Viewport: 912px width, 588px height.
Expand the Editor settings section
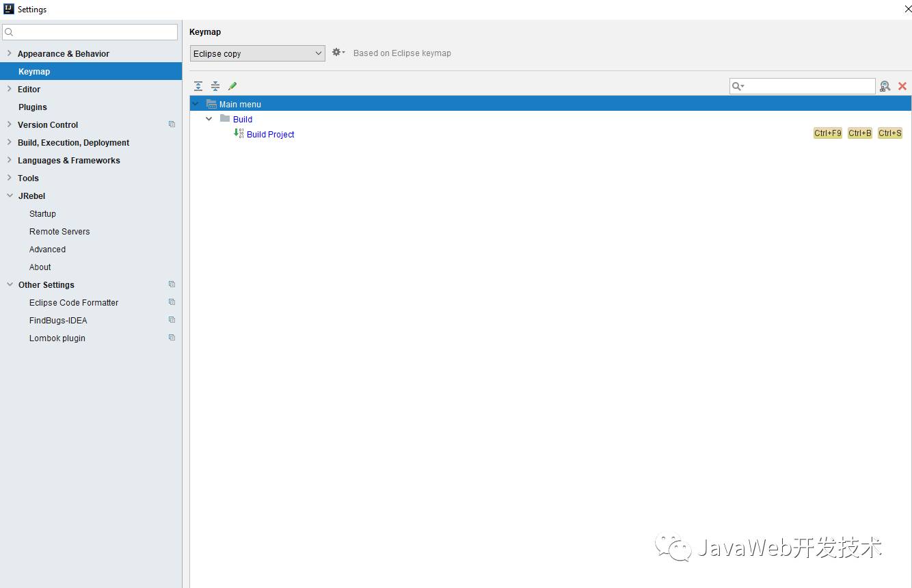click(x=9, y=89)
